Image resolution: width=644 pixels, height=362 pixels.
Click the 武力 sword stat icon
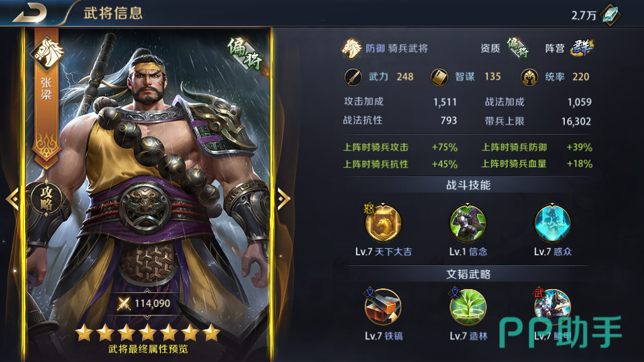pyautogui.click(x=353, y=77)
